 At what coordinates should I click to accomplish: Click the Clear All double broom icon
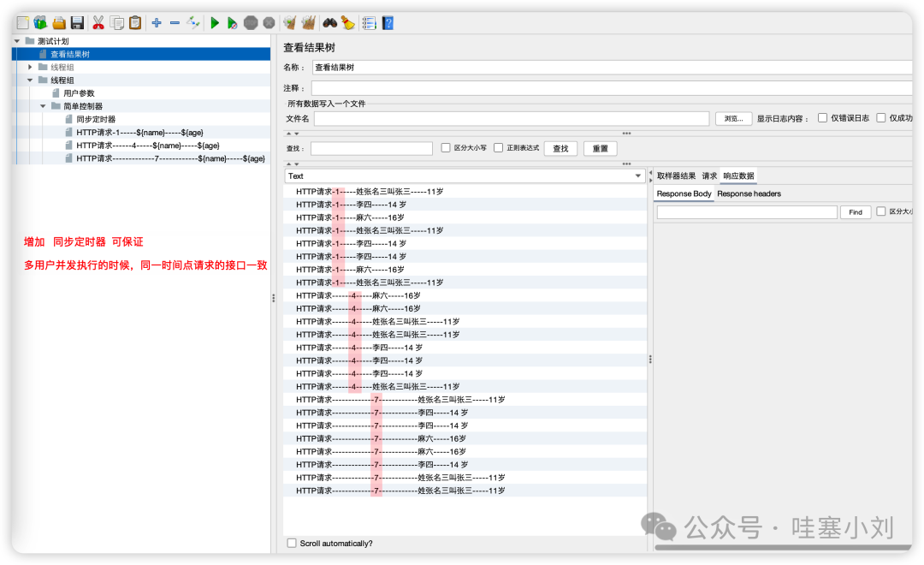click(308, 23)
